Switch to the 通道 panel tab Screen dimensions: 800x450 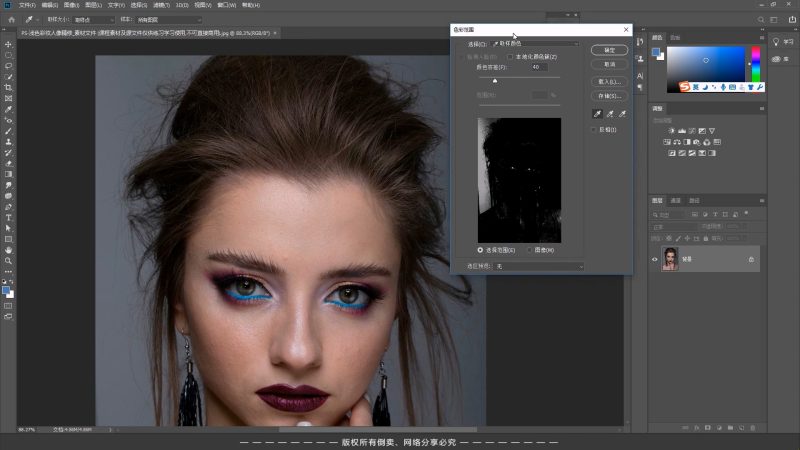[x=675, y=201]
